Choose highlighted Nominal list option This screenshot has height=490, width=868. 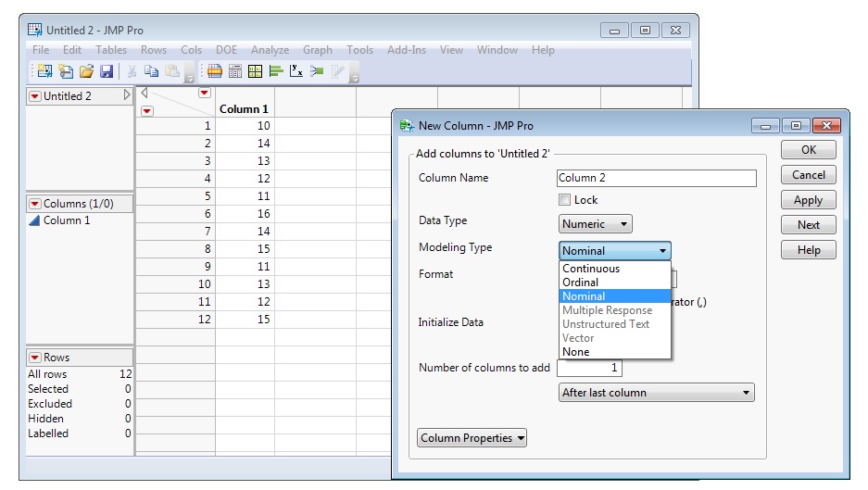coord(614,296)
